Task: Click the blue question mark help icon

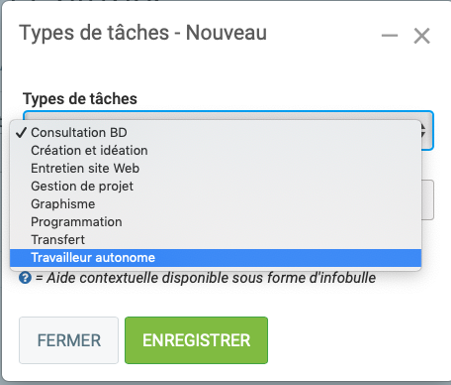Action: point(25,278)
